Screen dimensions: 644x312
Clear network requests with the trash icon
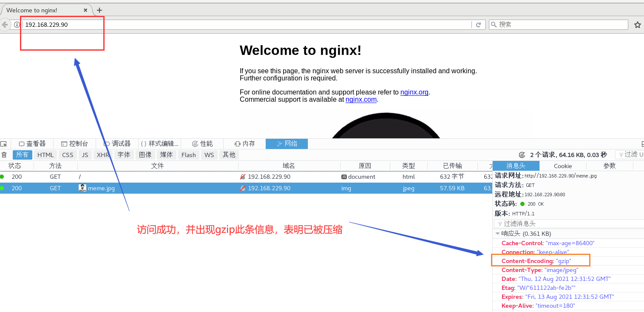coord(4,155)
